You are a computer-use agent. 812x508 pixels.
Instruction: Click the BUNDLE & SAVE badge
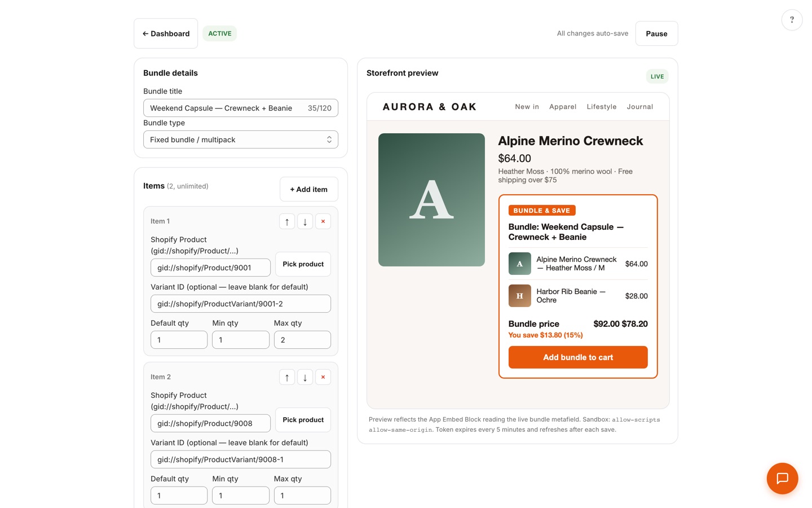(x=542, y=211)
